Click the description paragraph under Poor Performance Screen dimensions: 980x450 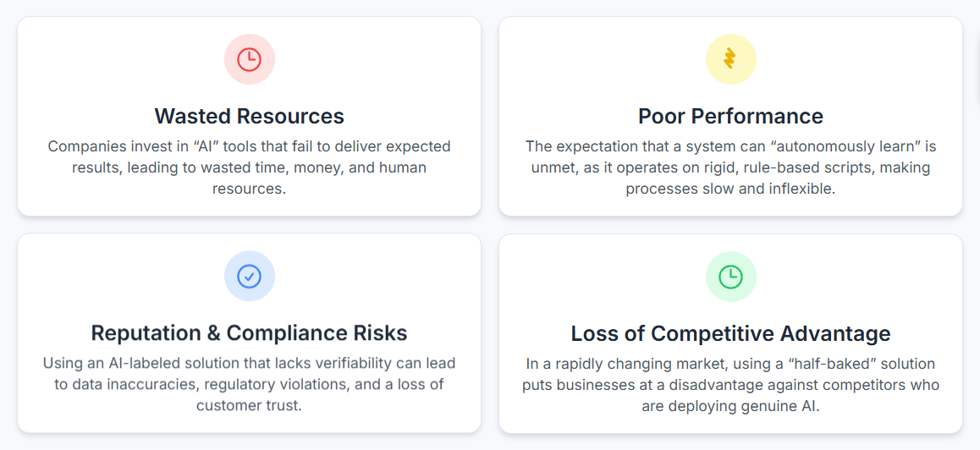pyautogui.click(x=730, y=167)
